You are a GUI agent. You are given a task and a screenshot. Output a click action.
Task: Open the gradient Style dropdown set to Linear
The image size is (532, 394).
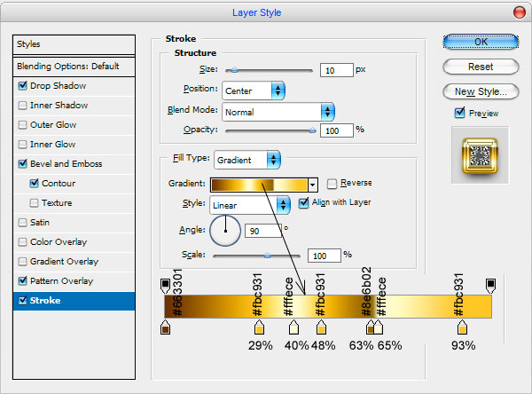250,205
